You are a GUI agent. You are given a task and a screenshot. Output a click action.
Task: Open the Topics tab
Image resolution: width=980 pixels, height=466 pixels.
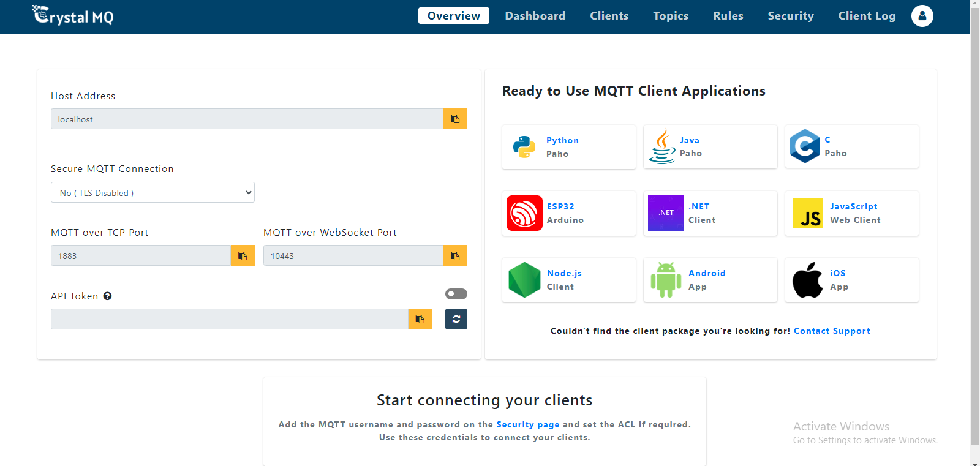point(671,16)
